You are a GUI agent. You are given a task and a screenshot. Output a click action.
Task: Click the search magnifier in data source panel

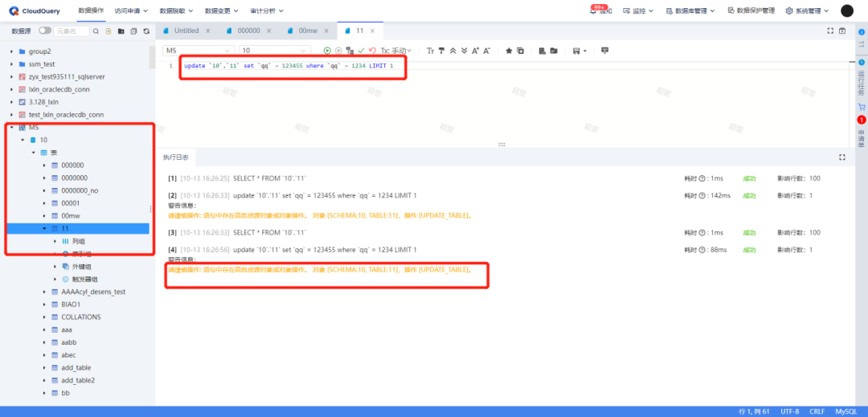pos(96,31)
